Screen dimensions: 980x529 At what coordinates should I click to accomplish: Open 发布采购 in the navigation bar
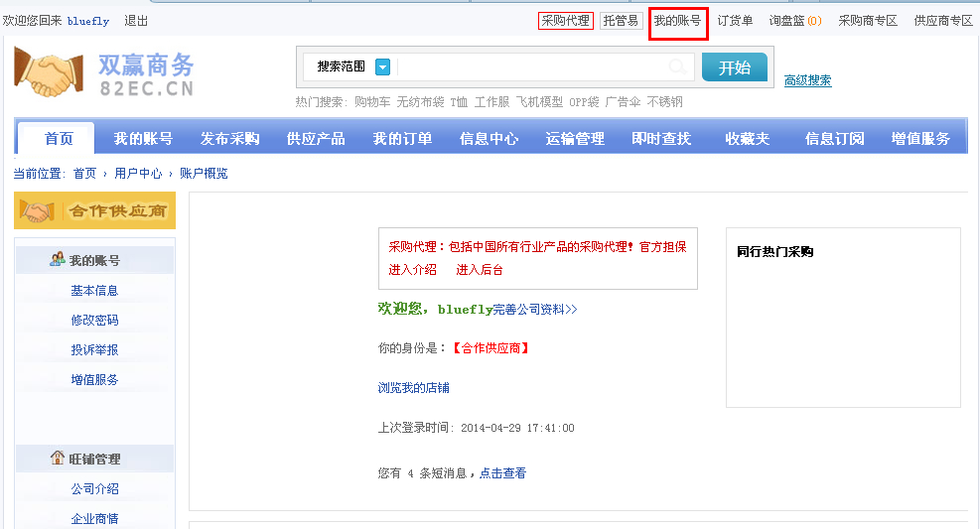pyautogui.click(x=229, y=139)
